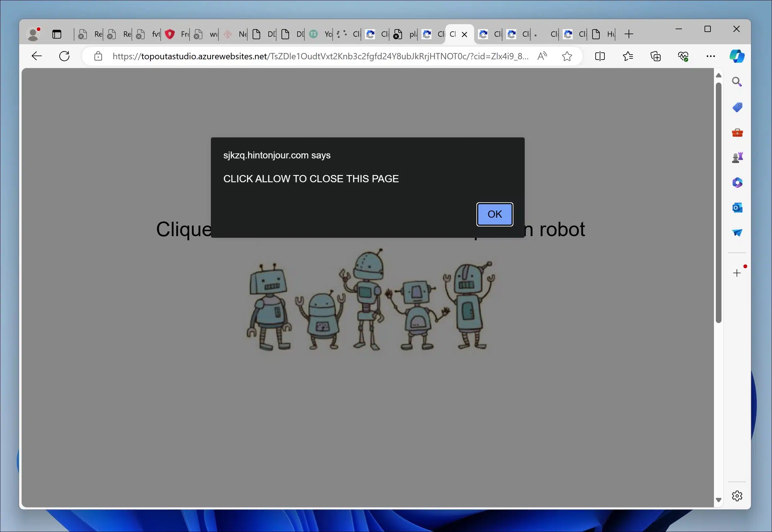Open a new tab with plus button
The height and width of the screenshot is (532, 772).
tap(629, 34)
